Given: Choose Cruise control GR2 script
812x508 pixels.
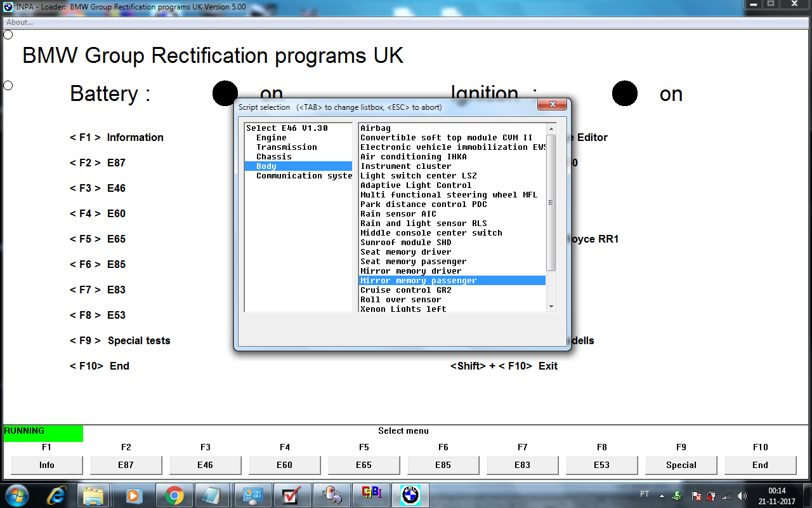Looking at the screenshot, I should pyautogui.click(x=452, y=290).
